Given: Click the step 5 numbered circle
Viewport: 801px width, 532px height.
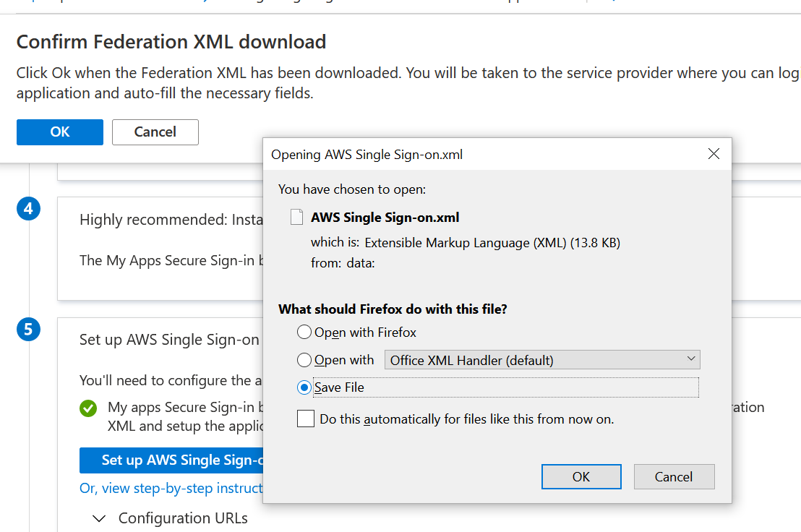Looking at the screenshot, I should point(29,330).
